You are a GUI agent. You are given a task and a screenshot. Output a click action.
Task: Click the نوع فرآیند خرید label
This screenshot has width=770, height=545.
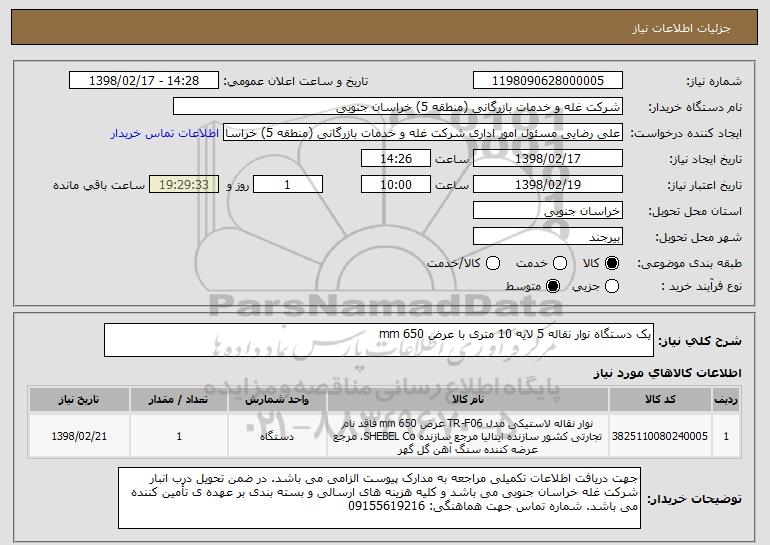[x=702, y=286]
